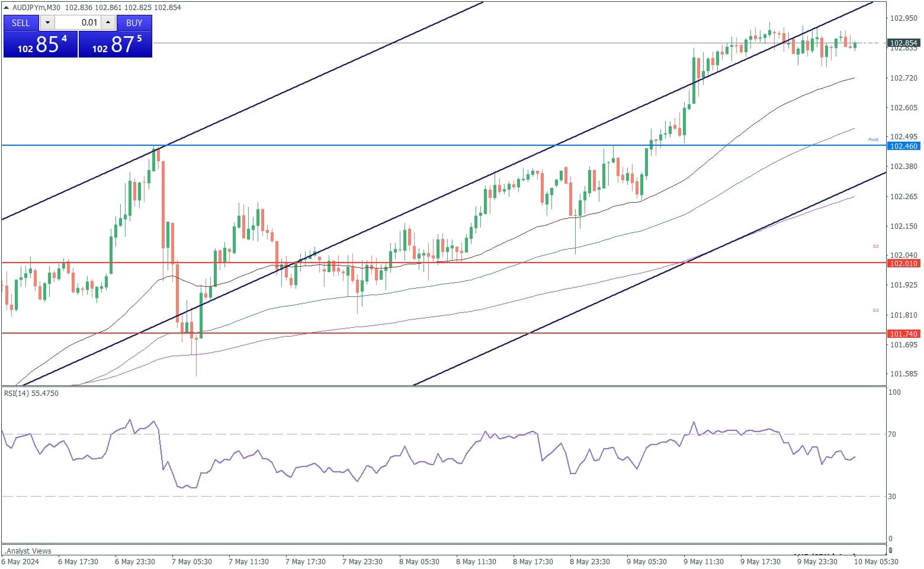Click the 10 May 05:30 time label
This screenshot has height=569, width=924.
[x=876, y=561]
